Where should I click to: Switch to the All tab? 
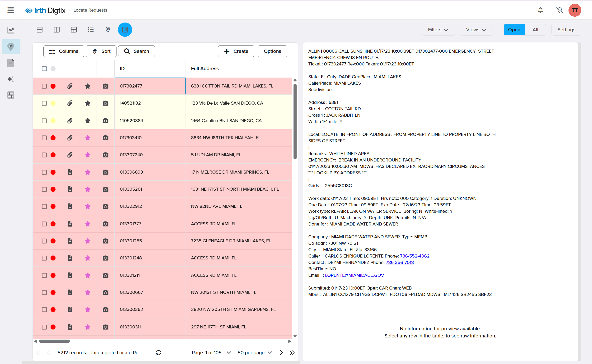point(535,30)
